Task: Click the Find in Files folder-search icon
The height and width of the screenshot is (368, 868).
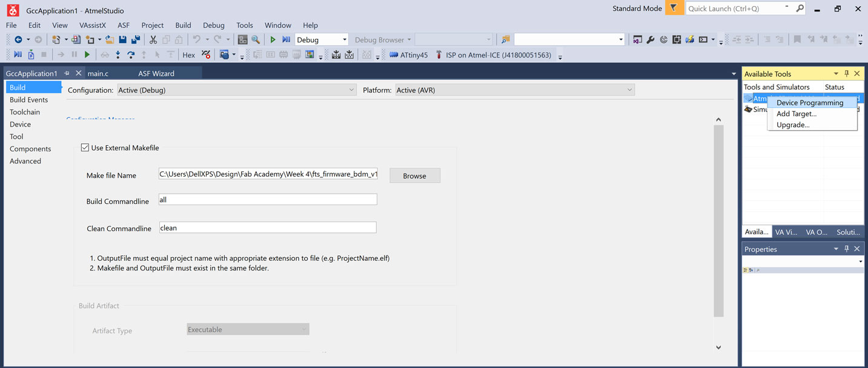Action: click(x=505, y=39)
